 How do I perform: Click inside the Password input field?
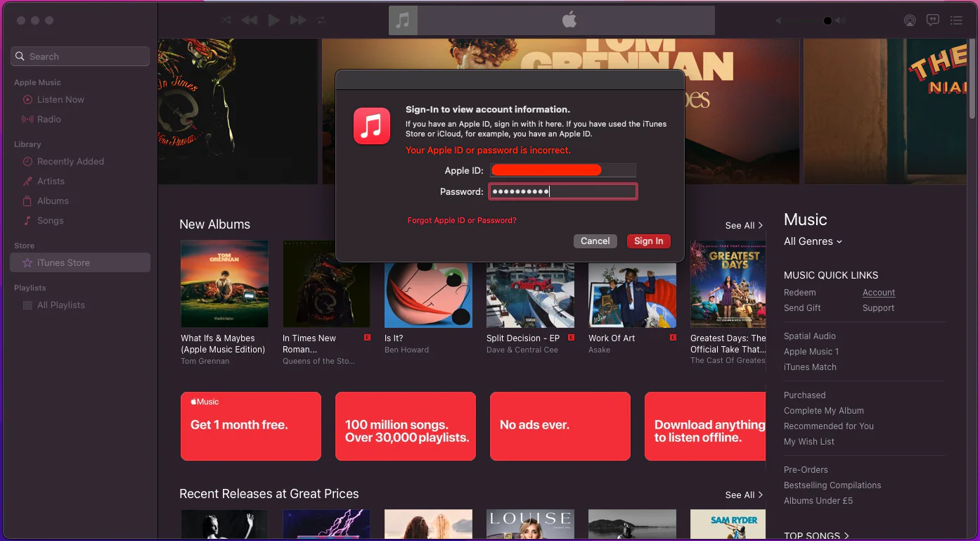pos(562,191)
